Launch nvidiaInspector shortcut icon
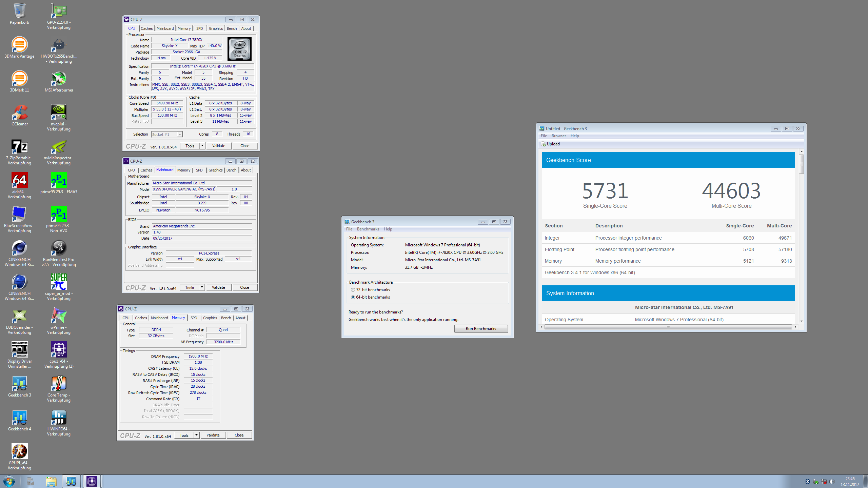 (x=59, y=151)
